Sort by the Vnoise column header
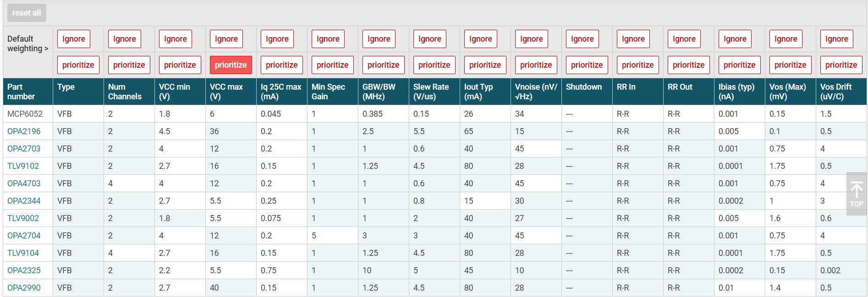 [x=535, y=92]
